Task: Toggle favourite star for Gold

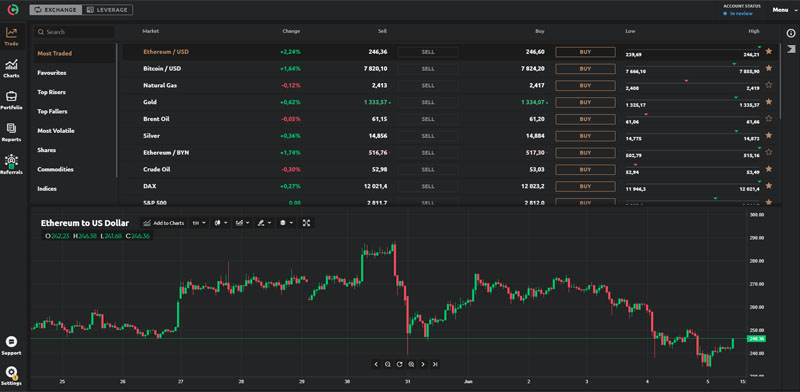Action: point(769,102)
